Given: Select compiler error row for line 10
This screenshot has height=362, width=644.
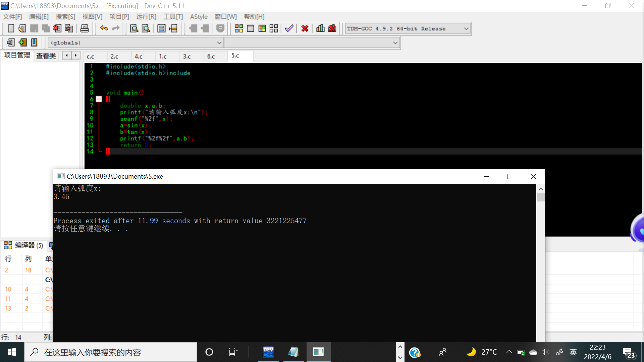Looking at the screenshot, I should [x=27, y=289].
